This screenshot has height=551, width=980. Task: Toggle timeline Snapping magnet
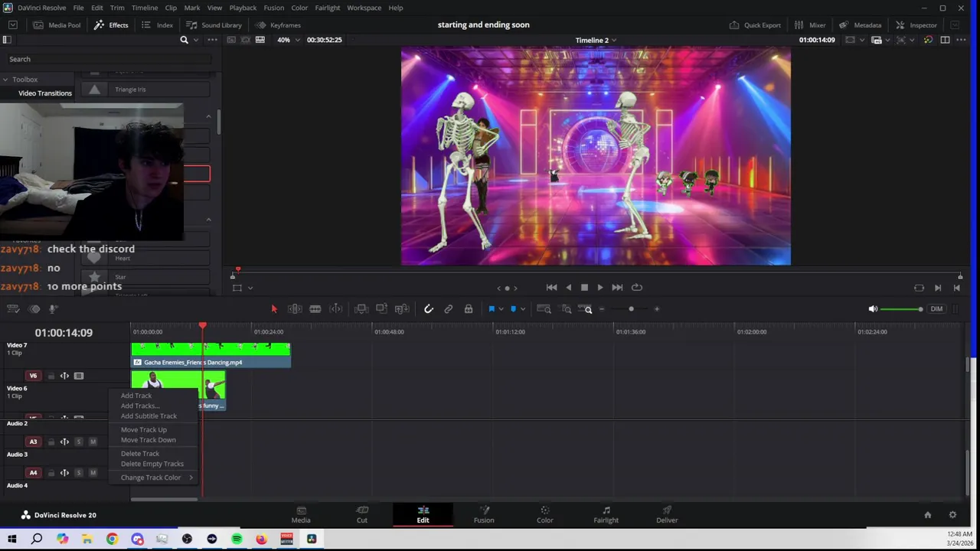(429, 309)
